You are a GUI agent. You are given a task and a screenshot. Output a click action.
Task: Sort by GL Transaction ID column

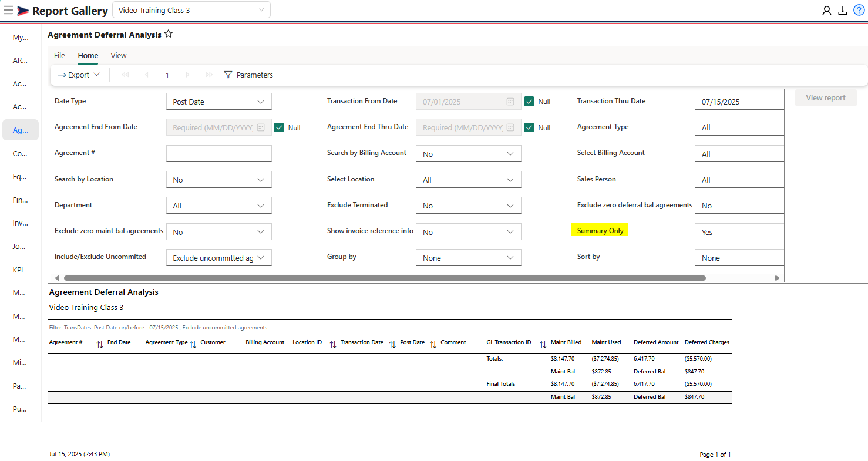tap(543, 345)
